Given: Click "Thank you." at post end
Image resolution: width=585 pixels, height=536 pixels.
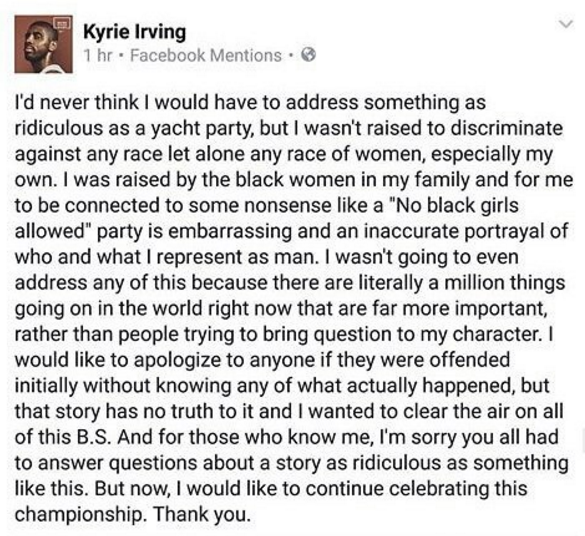Looking at the screenshot, I should pyautogui.click(x=201, y=514).
